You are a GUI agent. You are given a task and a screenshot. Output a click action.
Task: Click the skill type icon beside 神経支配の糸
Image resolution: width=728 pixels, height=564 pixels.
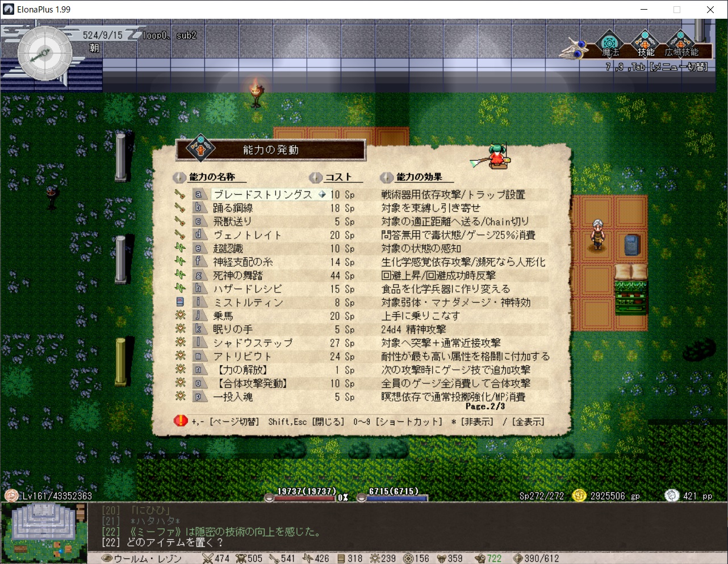(180, 262)
